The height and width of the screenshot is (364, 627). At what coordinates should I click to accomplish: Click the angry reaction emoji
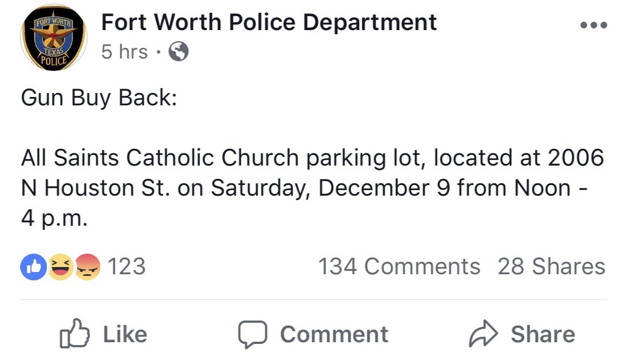[88, 266]
